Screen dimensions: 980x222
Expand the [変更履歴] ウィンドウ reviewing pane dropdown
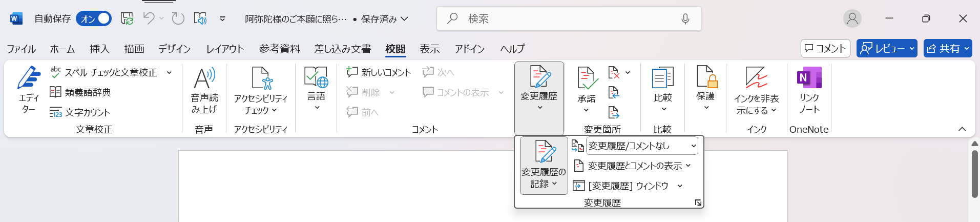[680, 186]
